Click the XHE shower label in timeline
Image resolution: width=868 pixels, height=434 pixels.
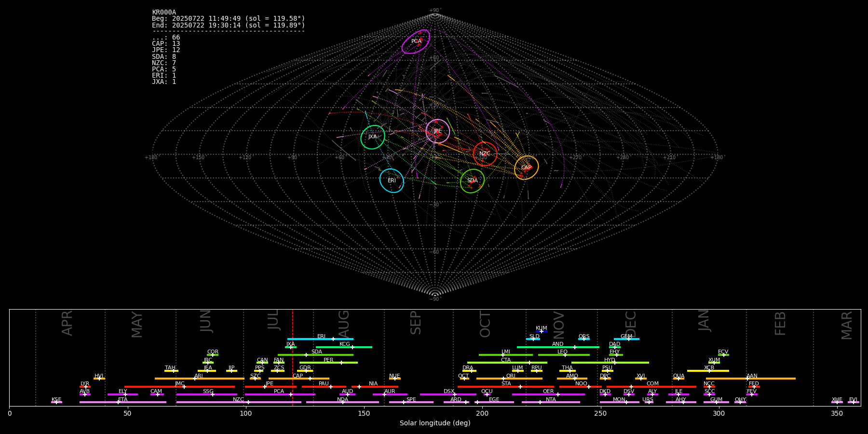pos(837,400)
